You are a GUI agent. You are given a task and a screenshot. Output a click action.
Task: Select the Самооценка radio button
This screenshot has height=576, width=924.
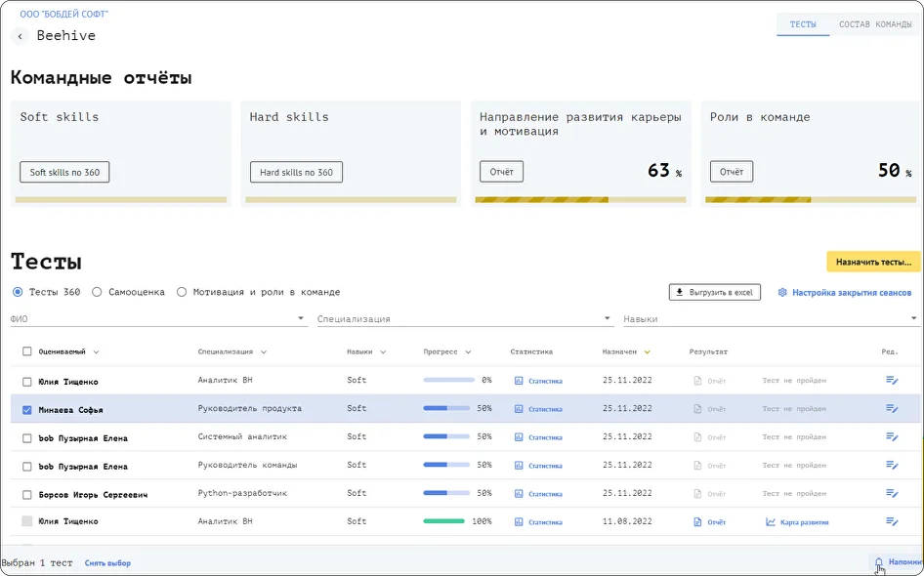click(x=98, y=292)
